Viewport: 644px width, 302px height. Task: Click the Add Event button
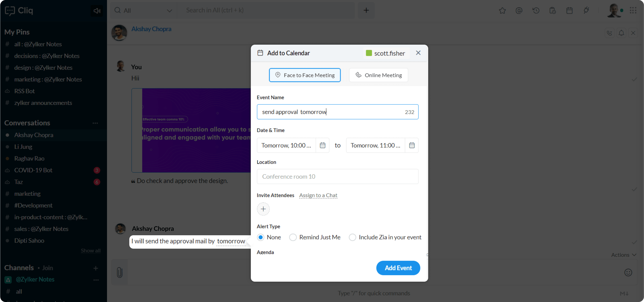[398, 268]
